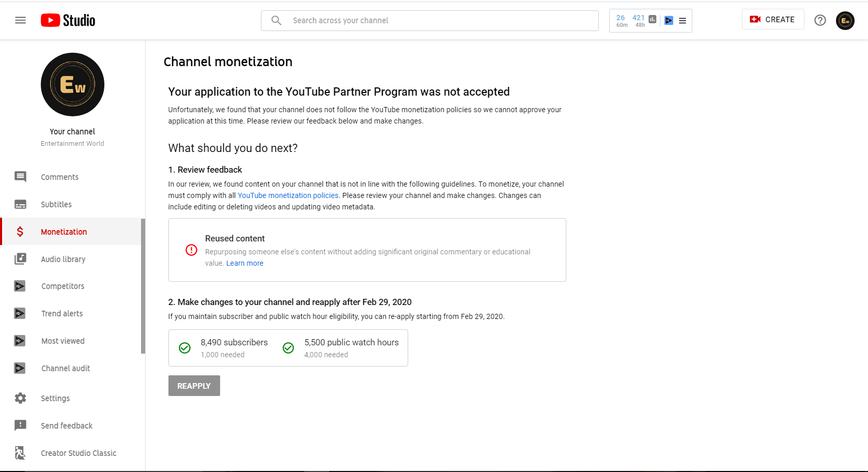Open the vidIQ Trend alerts icon

(x=20, y=313)
